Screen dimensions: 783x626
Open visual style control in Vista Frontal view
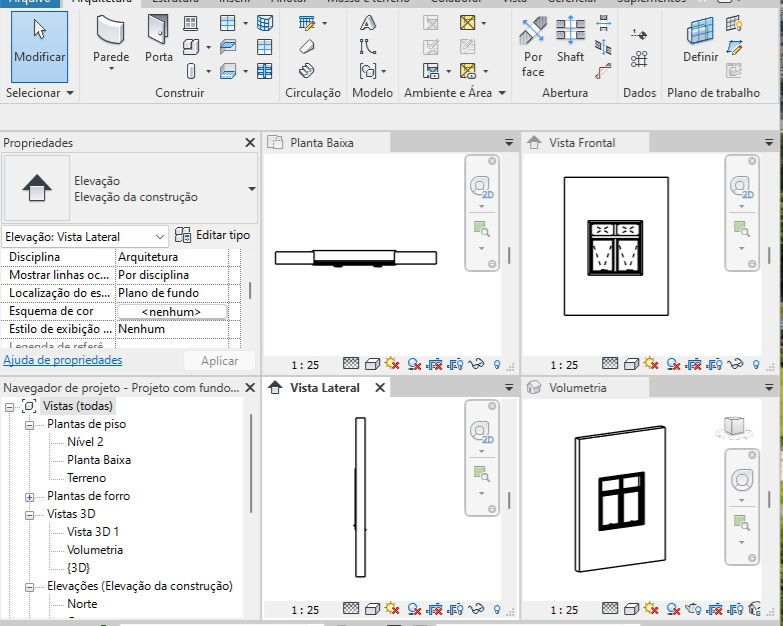coord(631,364)
